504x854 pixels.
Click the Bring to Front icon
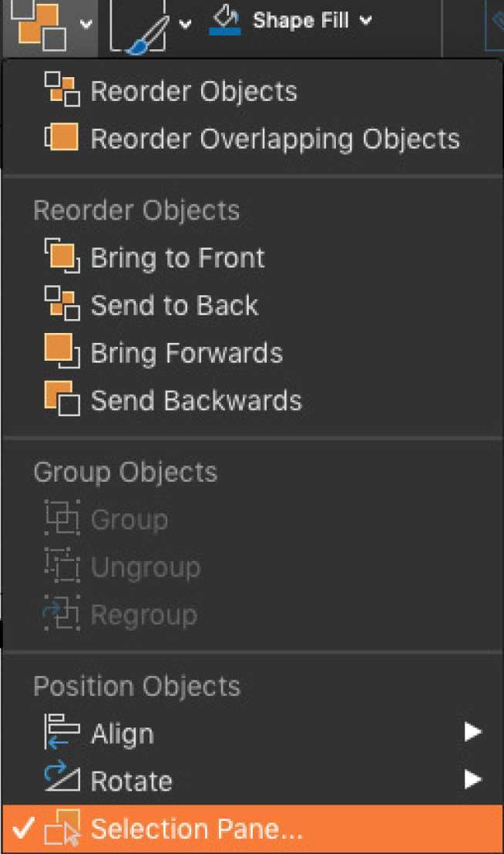coord(62,257)
